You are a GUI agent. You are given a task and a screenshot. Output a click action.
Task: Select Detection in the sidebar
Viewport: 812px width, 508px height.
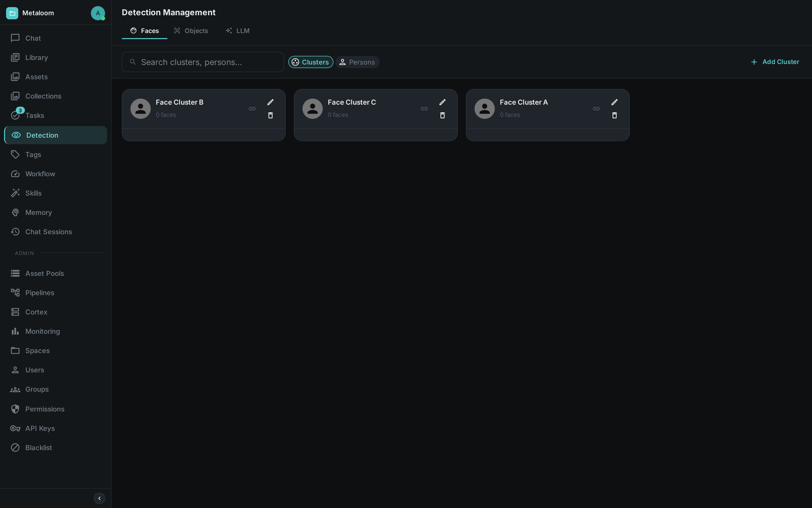pos(55,135)
